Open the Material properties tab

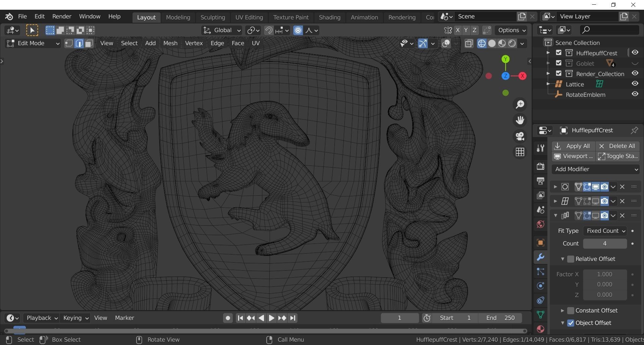(x=540, y=329)
